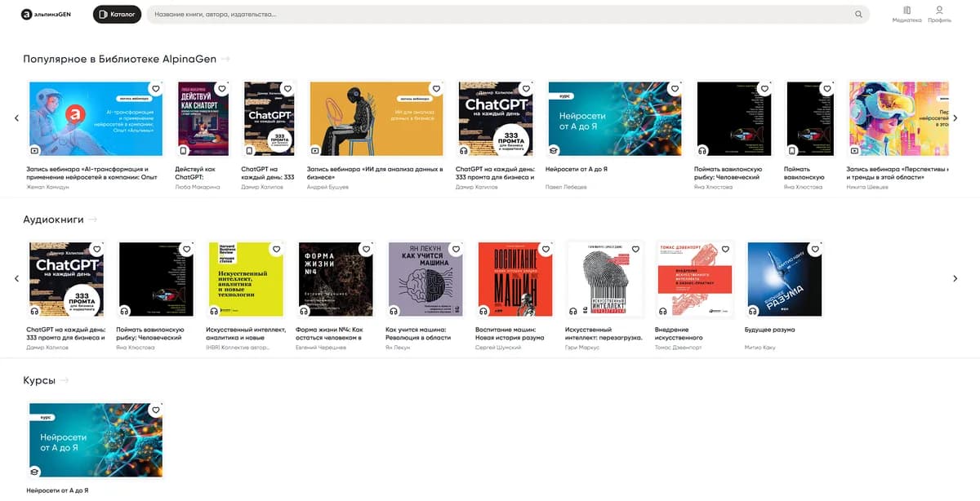The image size is (980, 501).
Task: Favorite Действуй как ChatGPT book
Action: [222, 88]
